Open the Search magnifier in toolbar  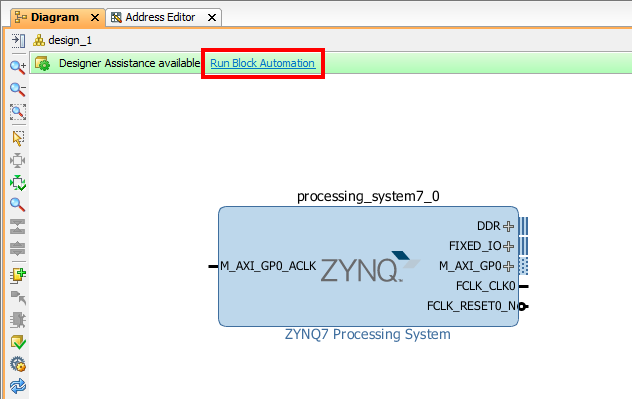pyautogui.click(x=18, y=205)
